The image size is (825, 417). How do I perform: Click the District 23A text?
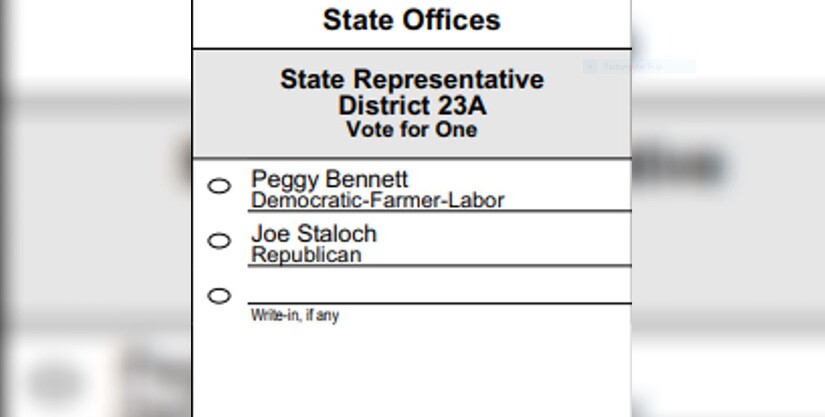coord(412,106)
